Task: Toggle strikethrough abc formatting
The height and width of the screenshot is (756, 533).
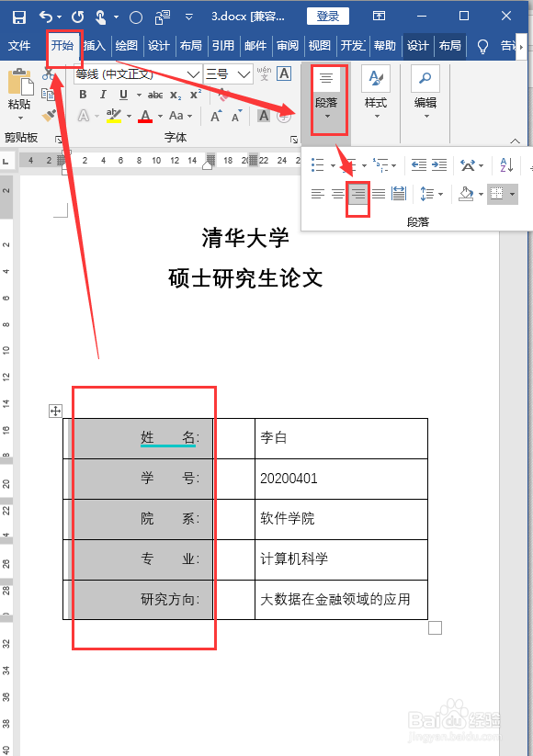Action: click(x=155, y=95)
